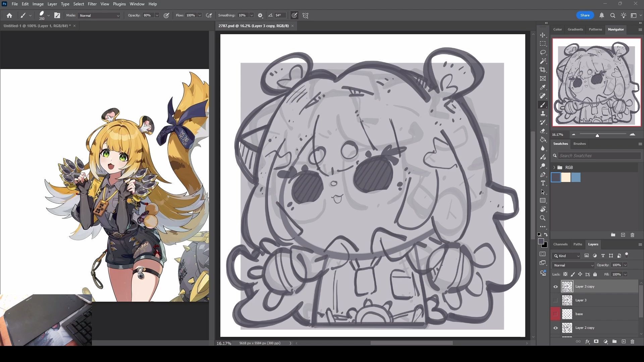The width and height of the screenshot is (644, 362).
Task: Toggle pressure for opacity
Action: point(166,15)
